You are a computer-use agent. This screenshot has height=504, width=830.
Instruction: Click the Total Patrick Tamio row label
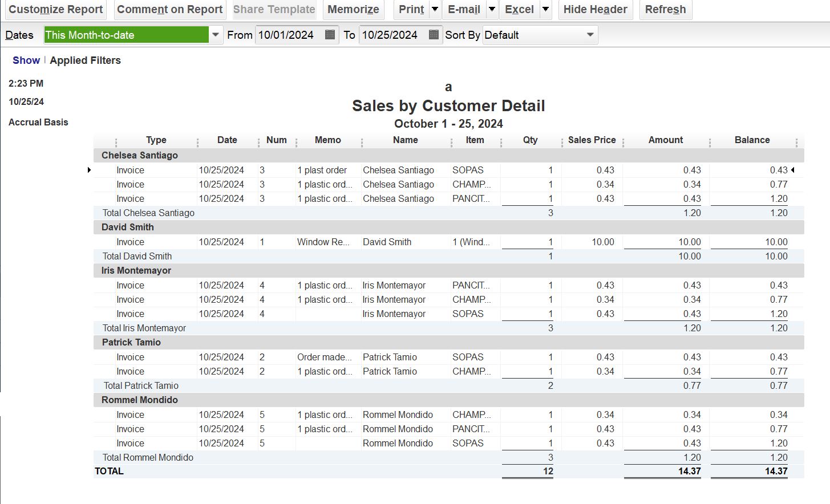coord(141,386)
